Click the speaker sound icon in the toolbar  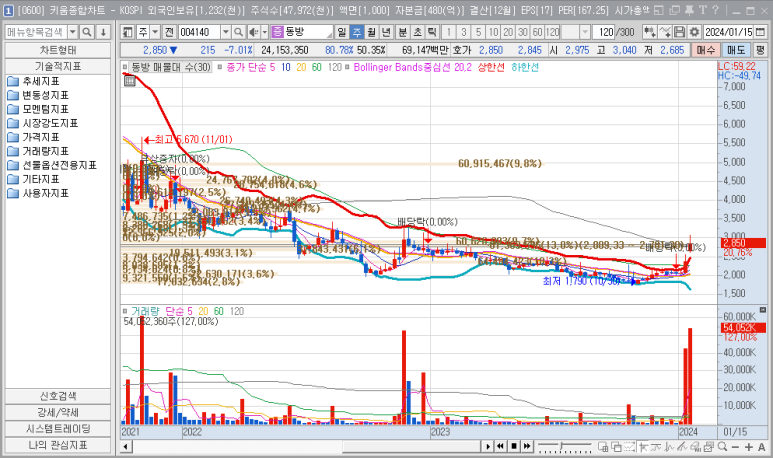(253, 33)
